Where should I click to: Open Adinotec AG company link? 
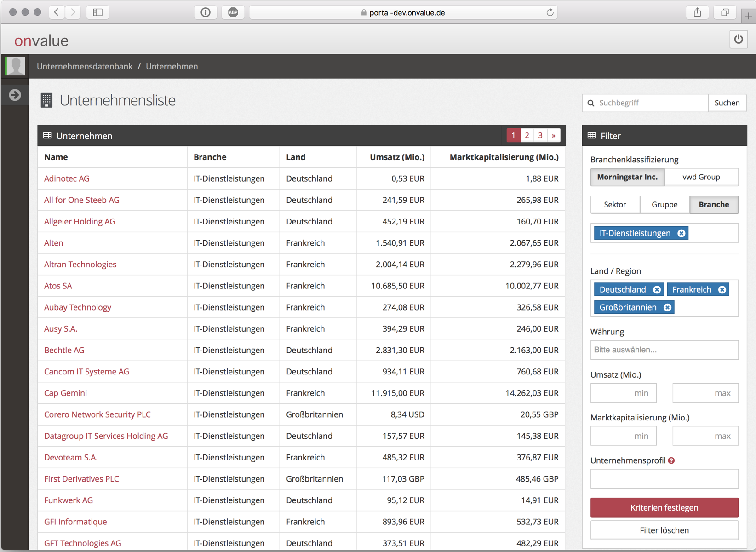coord(67,178)
